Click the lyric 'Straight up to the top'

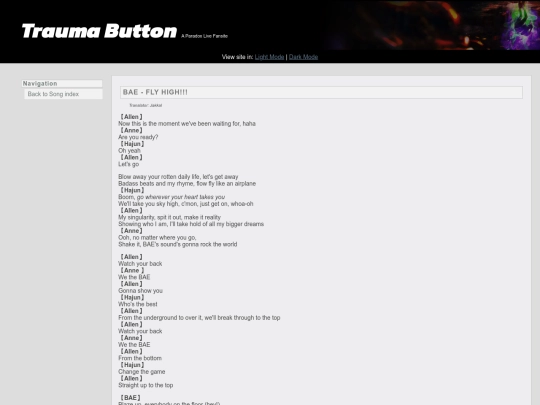pyautogui.click(x=146, y=385)
